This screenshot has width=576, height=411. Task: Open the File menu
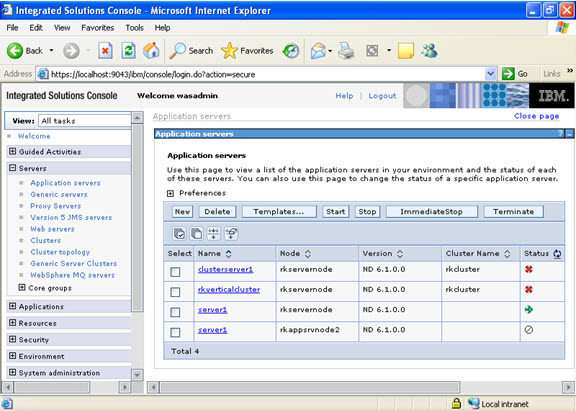point(12,28)
